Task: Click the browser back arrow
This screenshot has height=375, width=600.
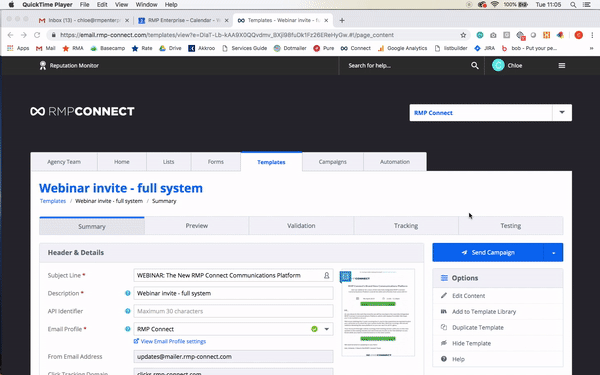Action: tap(10, 35)
